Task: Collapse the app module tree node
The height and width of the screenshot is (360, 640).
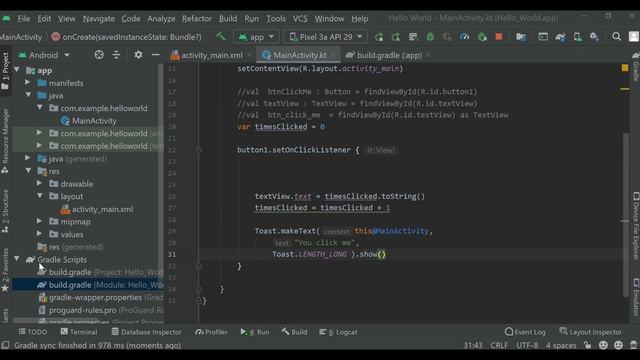Action: point(17,70)
